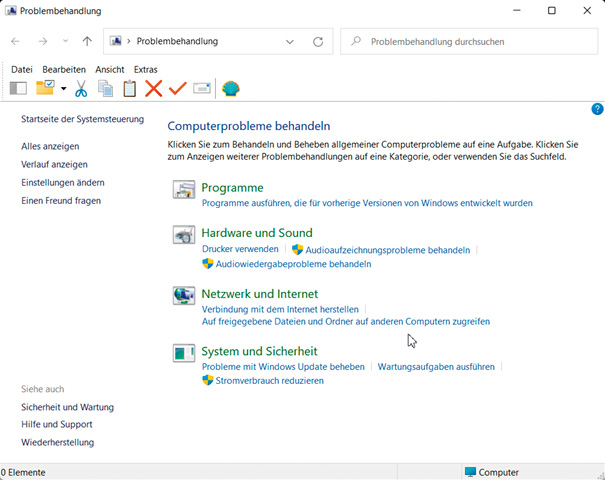Go back with the left arrow button
605x480 pixels.
[x=15, y=41]
